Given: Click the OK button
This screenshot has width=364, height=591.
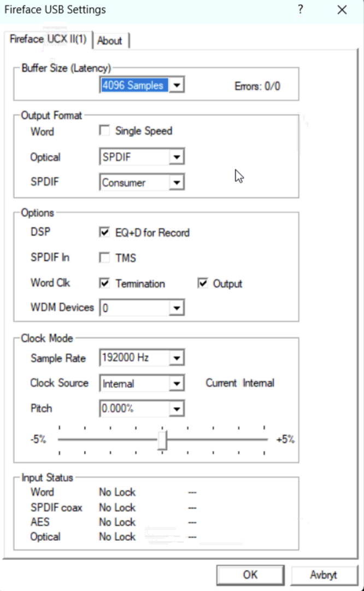Looking at the screenshot, I should [x=250, y=575].
